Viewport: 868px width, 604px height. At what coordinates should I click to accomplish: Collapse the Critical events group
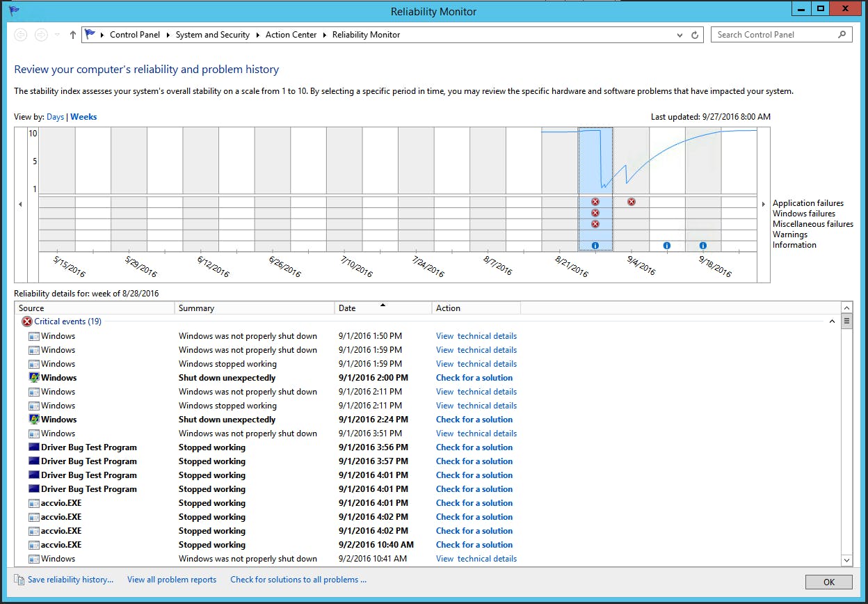(833, 321)
